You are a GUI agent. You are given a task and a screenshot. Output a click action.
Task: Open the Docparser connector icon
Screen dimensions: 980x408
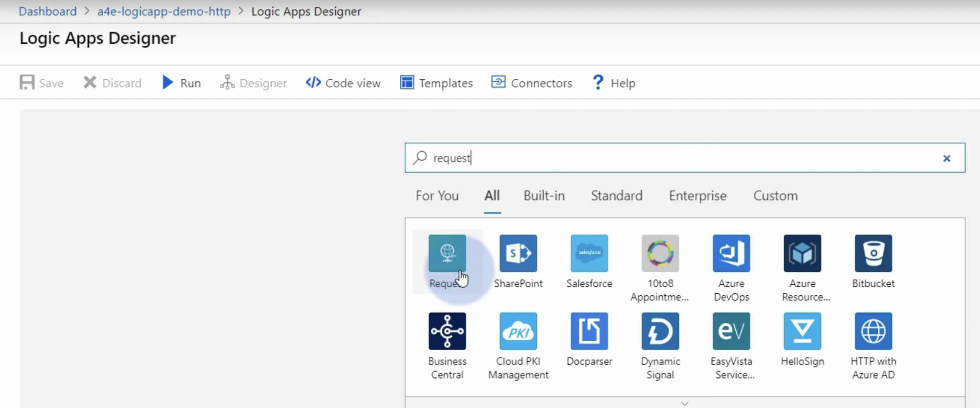click(589, 331)
